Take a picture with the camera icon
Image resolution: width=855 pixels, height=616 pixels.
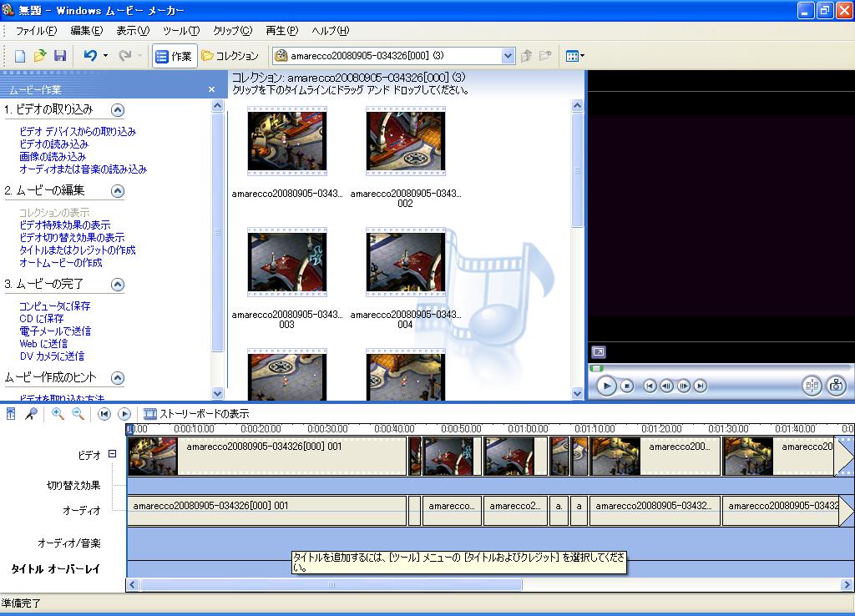click(x=836, y=386)
